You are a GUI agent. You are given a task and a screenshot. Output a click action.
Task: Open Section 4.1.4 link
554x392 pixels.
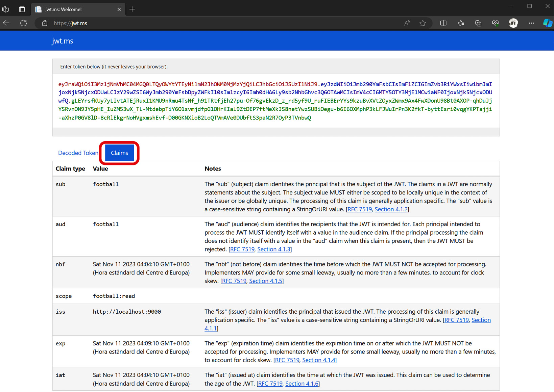click(319, 360)
